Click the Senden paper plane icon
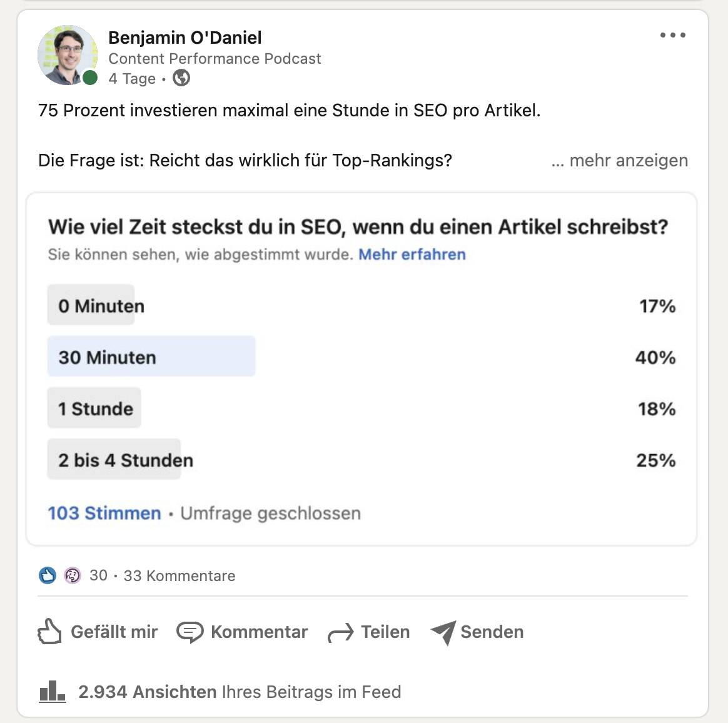Screen dimensions: 728x723 click(443, 632)
